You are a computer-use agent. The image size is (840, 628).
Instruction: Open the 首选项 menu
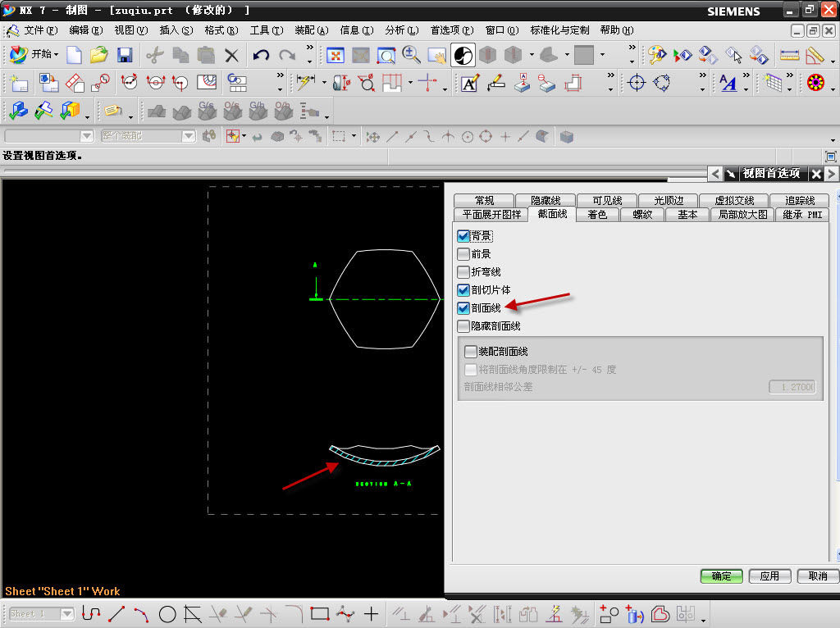(x=452, y=30)
